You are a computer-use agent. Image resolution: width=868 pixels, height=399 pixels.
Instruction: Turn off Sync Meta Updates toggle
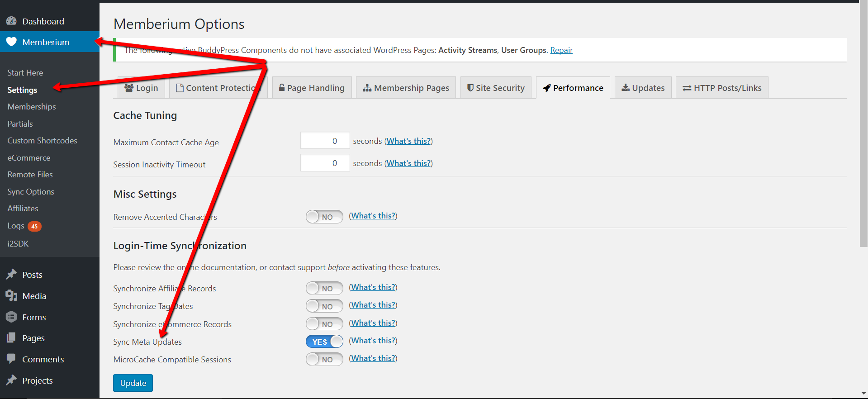click(324, 342)
